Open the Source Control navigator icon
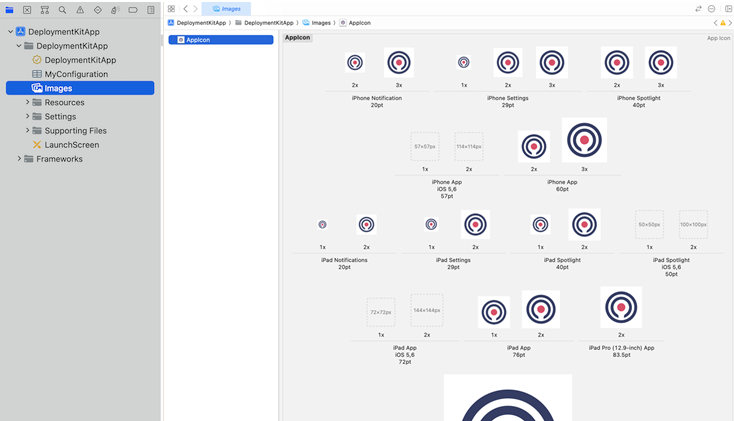This screenshot has height=421, width=734. 27,10
